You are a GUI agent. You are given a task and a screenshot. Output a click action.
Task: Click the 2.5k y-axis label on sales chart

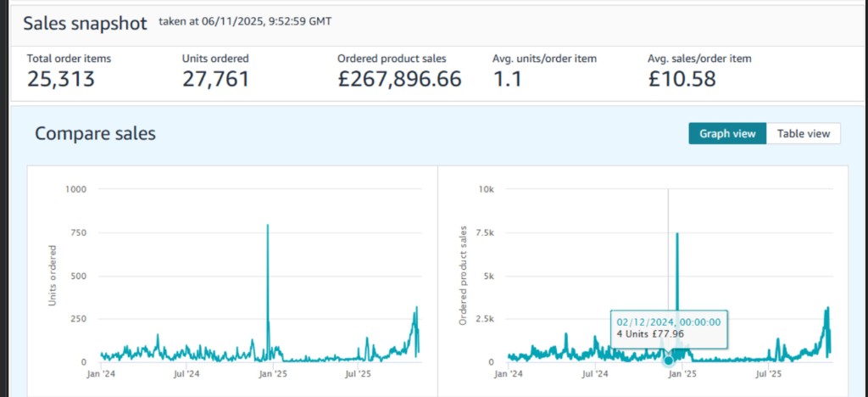484,319
